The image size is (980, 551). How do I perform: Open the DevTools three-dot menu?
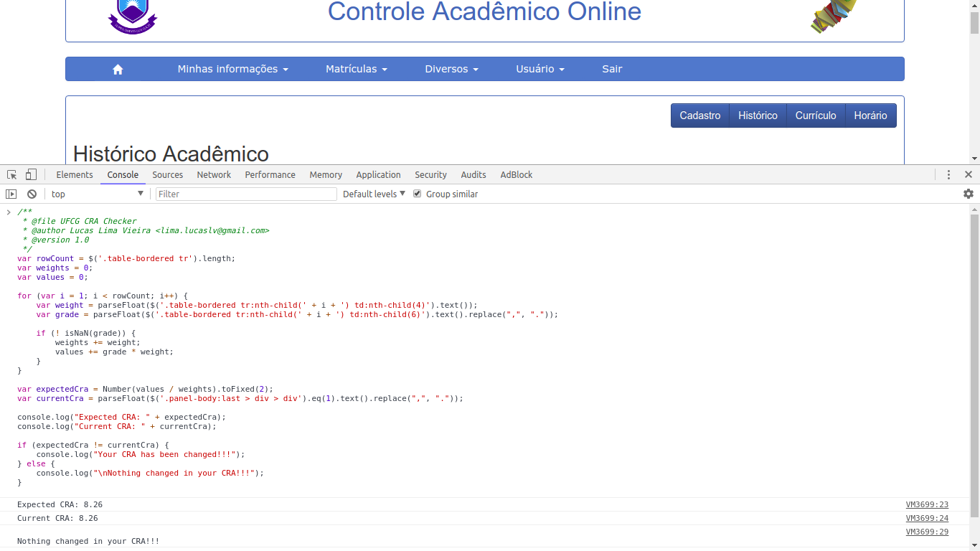tap(948, 174)
